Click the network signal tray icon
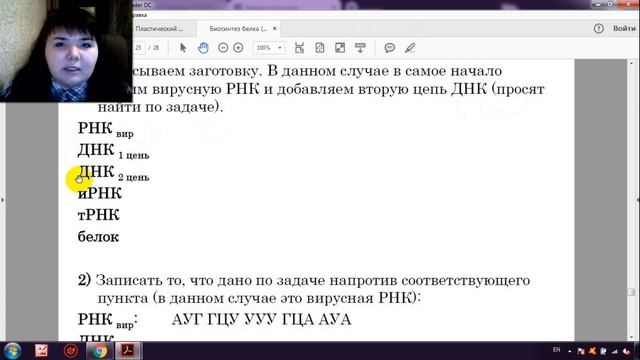Image resolution: width=640 pixels, height=360 pixels. tap(614, 351)
